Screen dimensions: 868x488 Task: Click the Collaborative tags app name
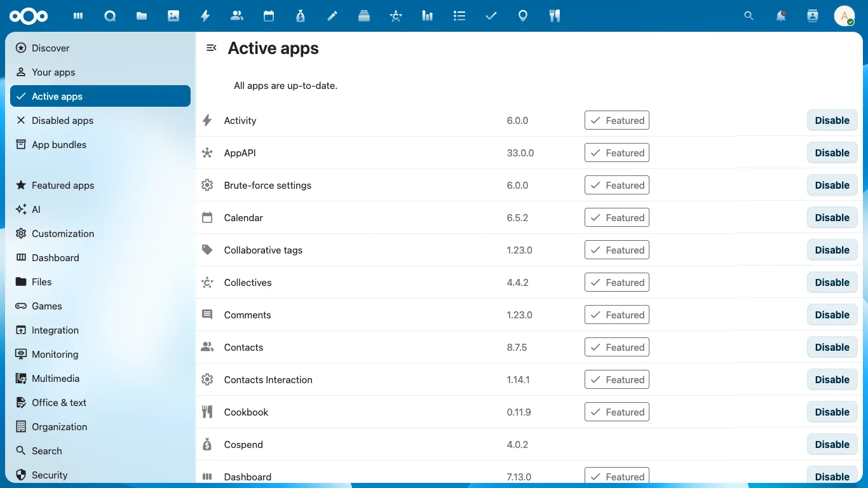pyautogui.click(x=263, y=250)
